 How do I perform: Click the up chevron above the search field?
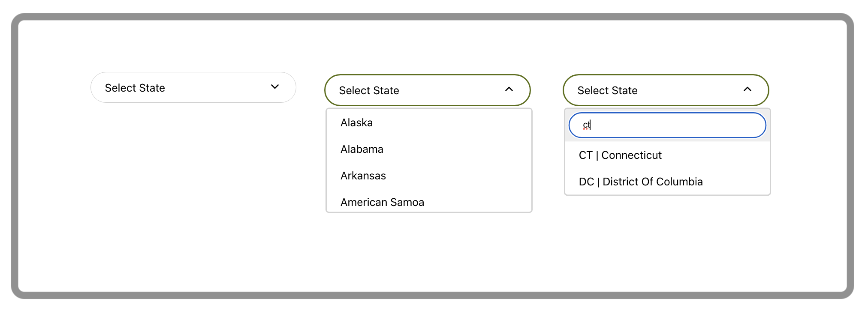[x=747, y=89]
